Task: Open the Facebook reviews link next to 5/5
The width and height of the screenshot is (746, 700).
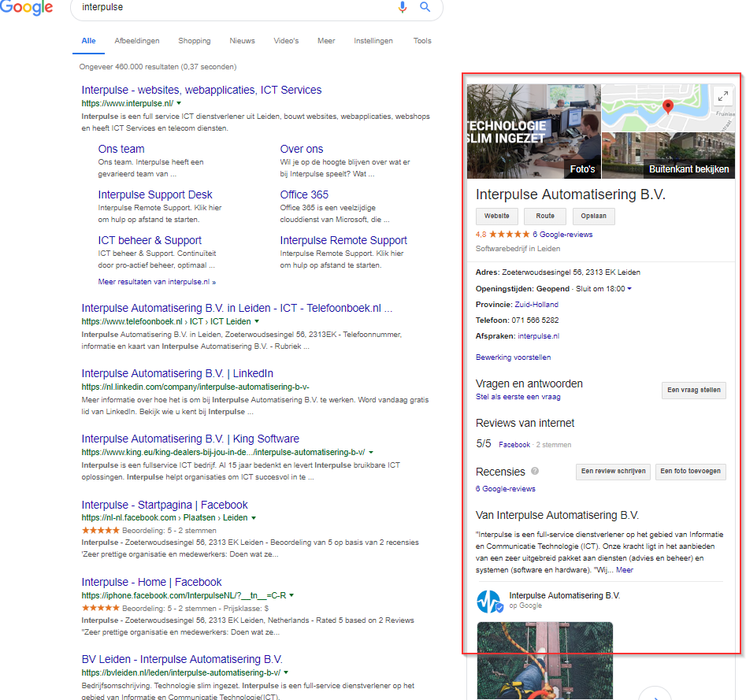Action: [x=514, y=445]
